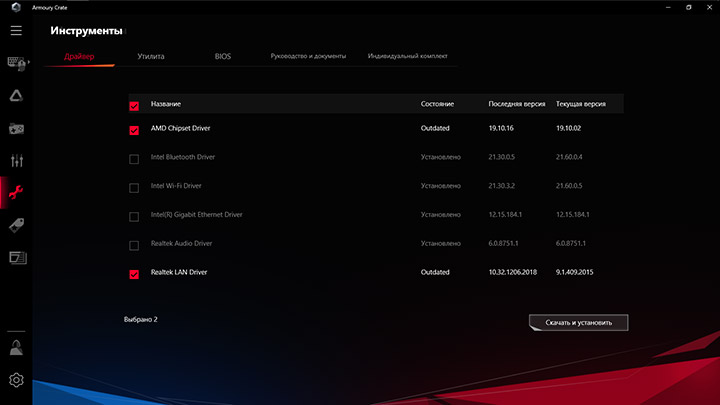
Task: Click current version 19.10.02
Action: [568, 128]
